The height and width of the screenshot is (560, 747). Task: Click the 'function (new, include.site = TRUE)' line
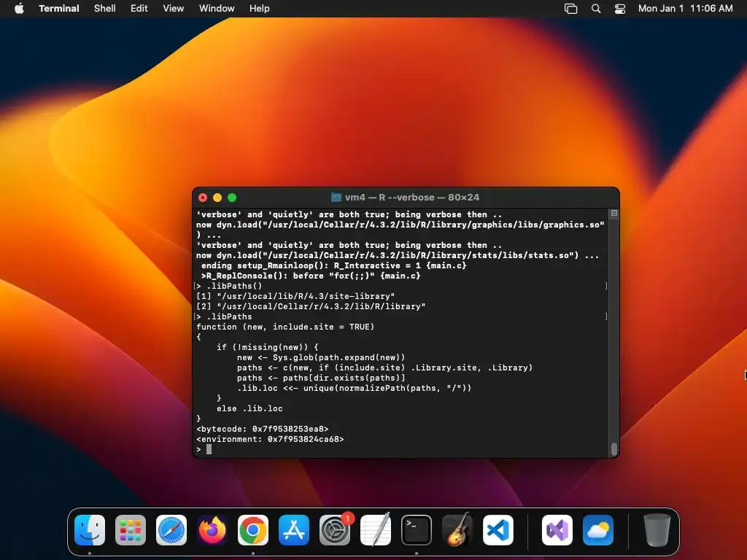pos(285,327)
